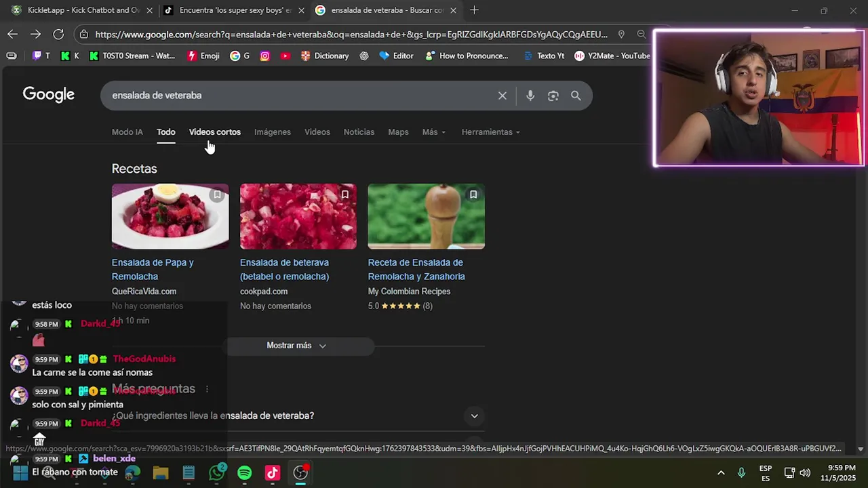Open the How to Pronounce bookmark
Screen dimensions: 868x488
[467, 56]
